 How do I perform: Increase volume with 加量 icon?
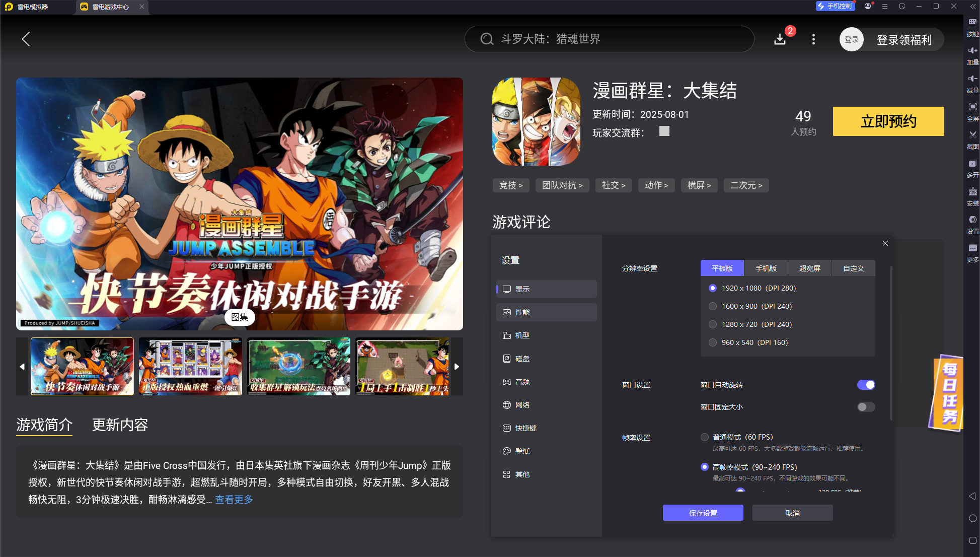pos(972,55)
